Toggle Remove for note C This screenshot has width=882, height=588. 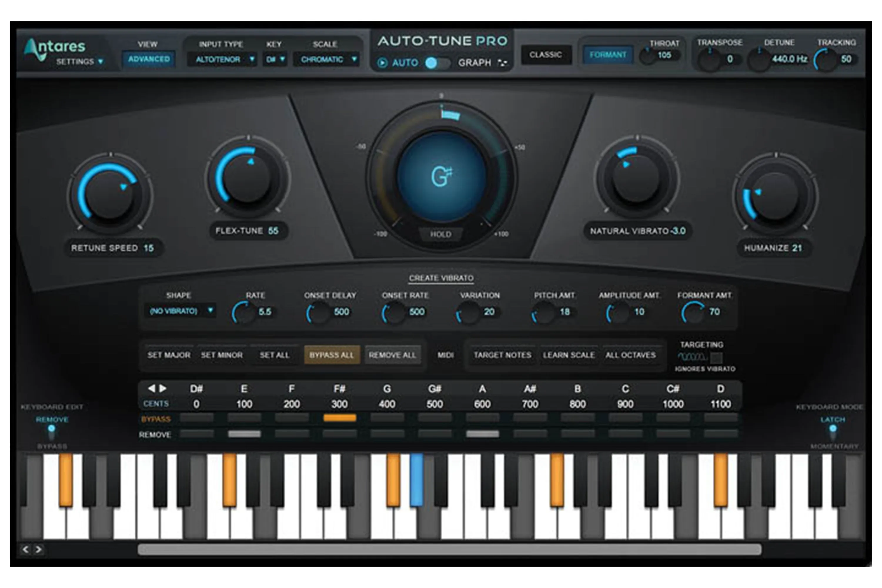pos(625,434)
